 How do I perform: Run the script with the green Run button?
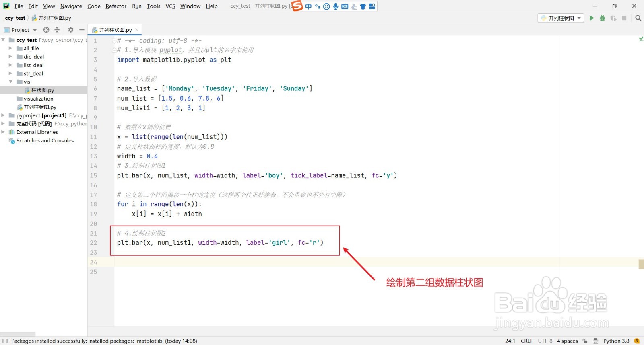(592, 18)
